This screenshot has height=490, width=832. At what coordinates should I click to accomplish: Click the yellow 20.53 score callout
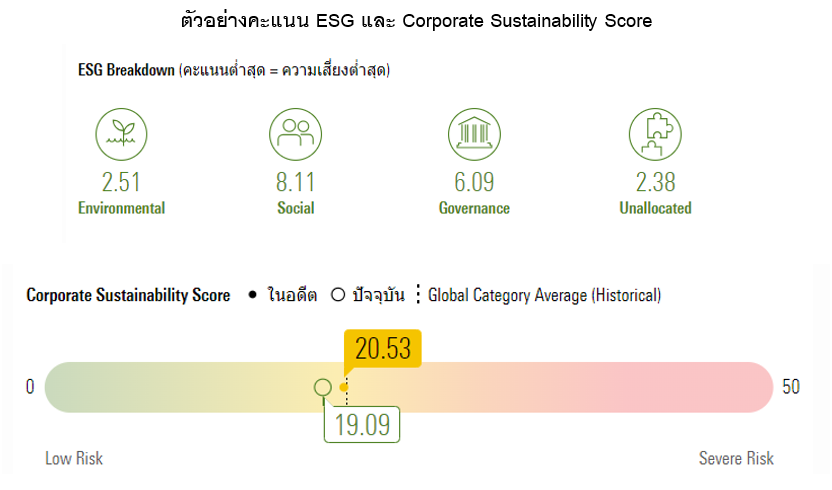(x=383, y=350)
